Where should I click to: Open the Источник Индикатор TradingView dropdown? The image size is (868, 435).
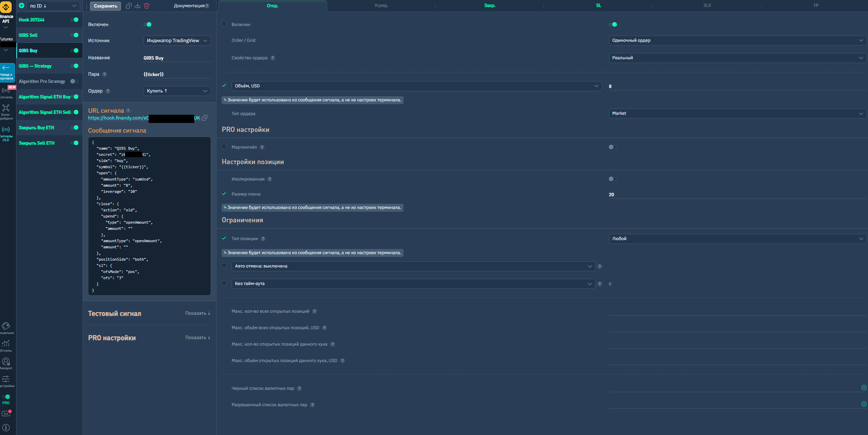tap(177, 41)
